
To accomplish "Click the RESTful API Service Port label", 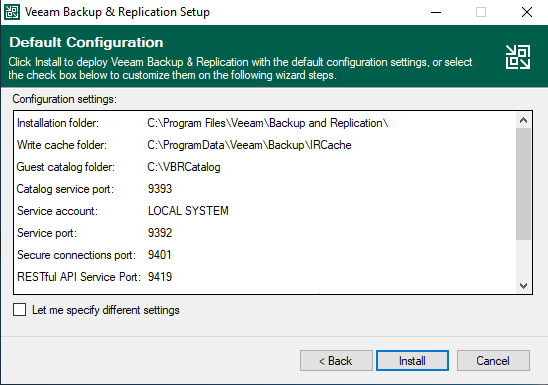I will point(79,277).
